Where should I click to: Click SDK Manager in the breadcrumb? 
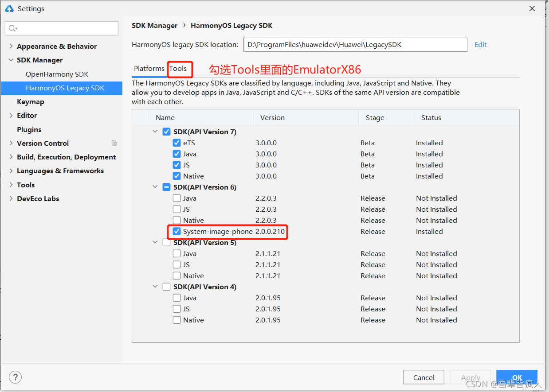pyautogui.click(x=155, y=26)
